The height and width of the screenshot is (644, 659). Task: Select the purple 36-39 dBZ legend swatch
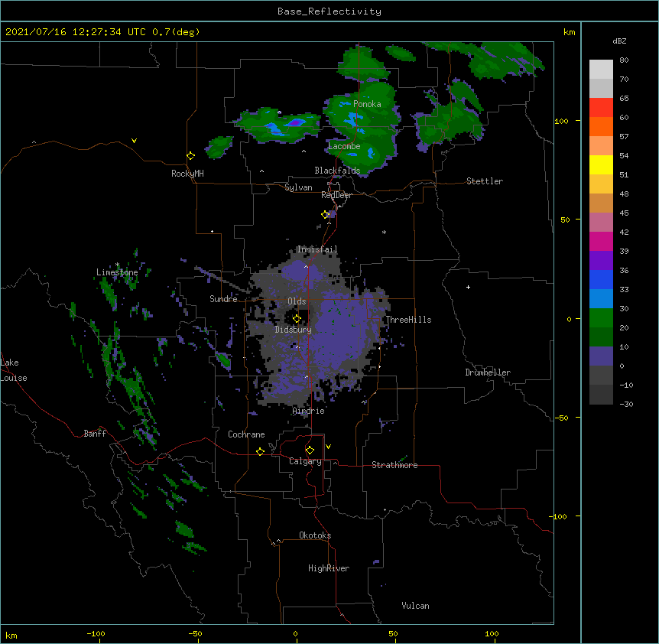point(601,260)
